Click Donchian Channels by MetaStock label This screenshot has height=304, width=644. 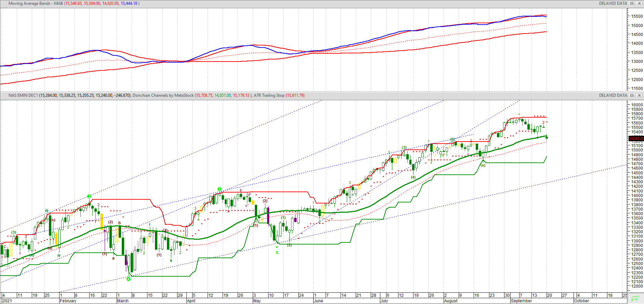[x=163, y=95]
